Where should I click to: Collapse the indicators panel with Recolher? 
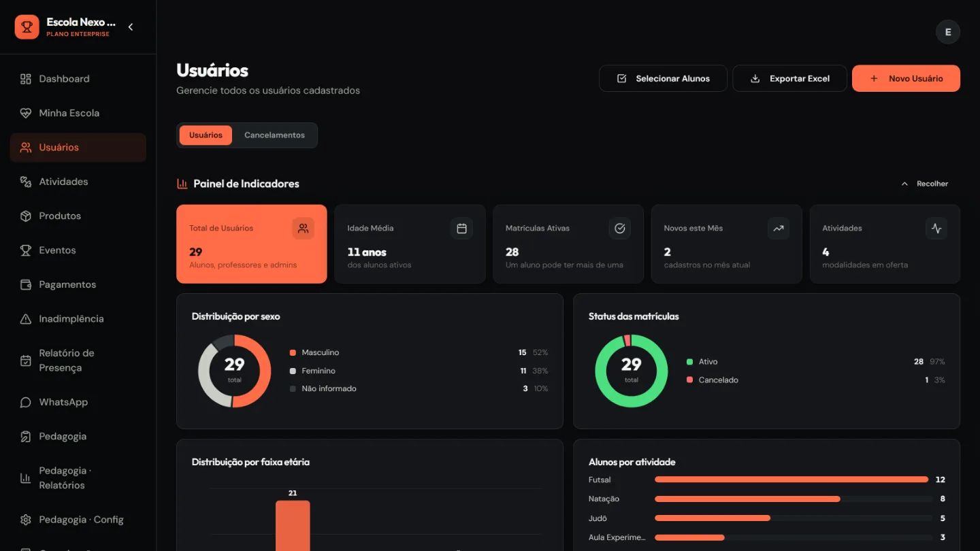click(924, 184)
